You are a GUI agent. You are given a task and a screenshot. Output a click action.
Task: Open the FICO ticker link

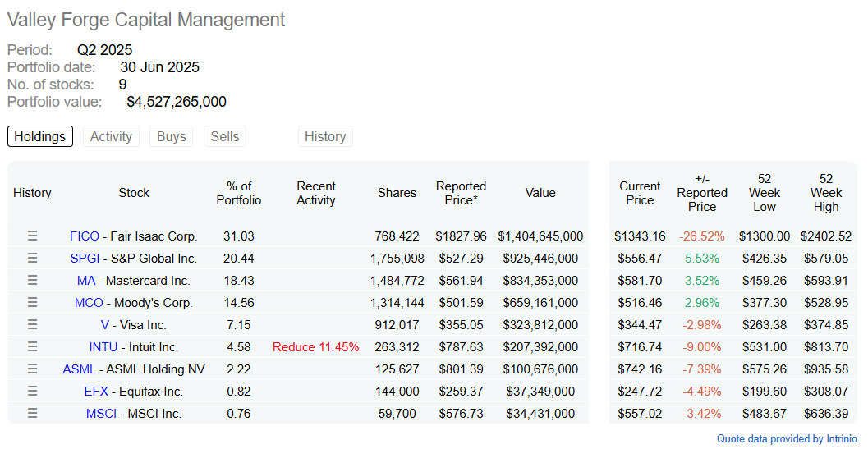point(84,236)
